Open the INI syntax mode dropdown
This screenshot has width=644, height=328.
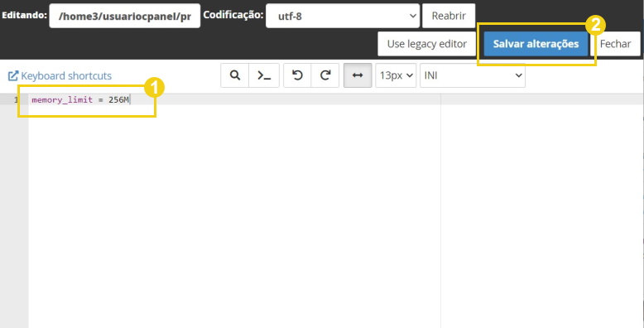click(473, 75)
